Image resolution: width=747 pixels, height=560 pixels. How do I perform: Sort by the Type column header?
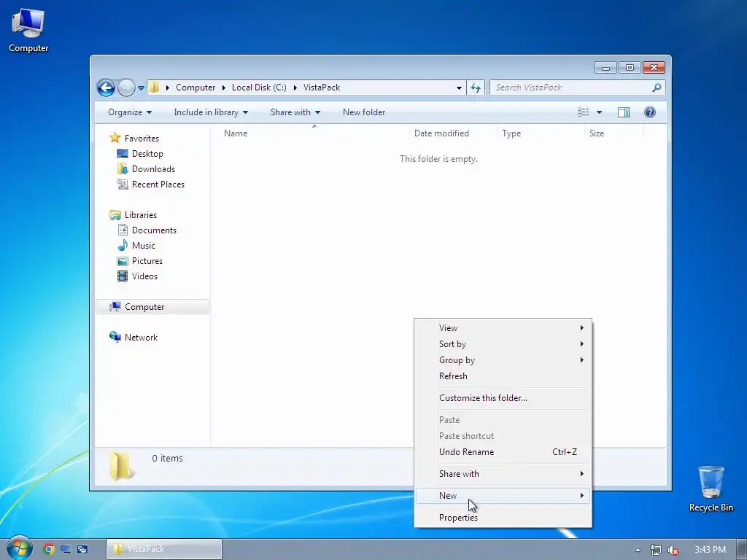click(541, 133)
